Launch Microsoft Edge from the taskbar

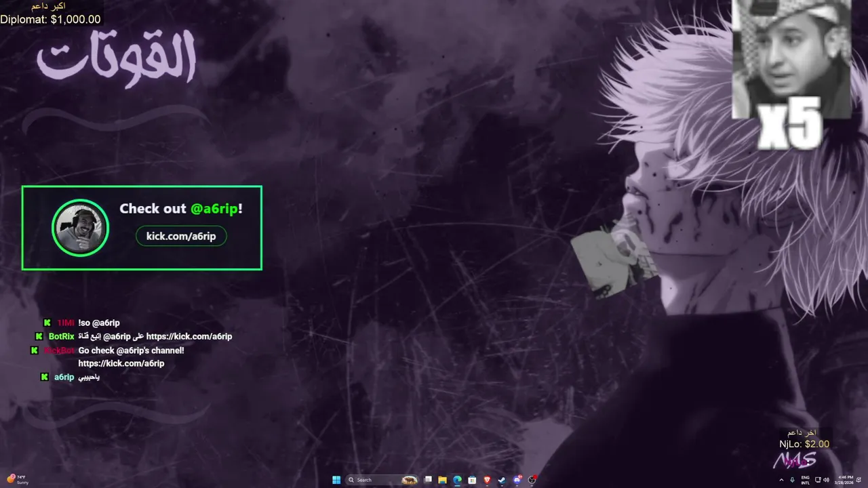pyautogui.click(x=457, y=480)
